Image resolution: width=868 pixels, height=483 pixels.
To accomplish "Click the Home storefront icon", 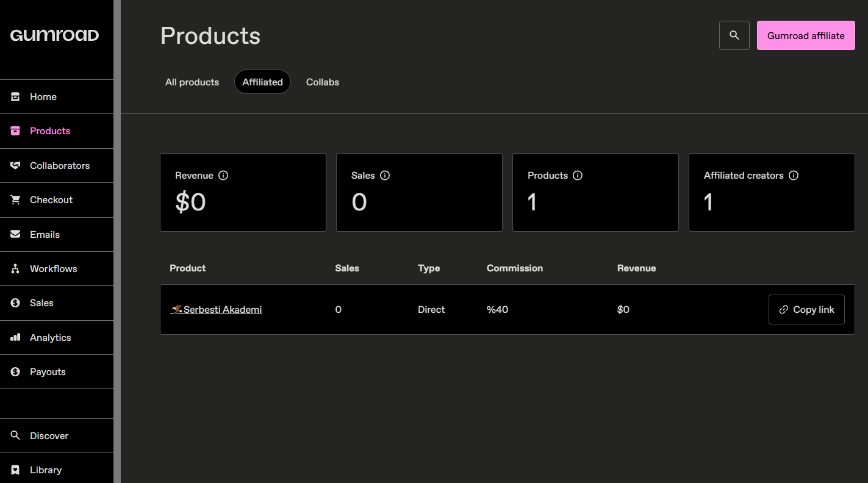I will point(15,96).
